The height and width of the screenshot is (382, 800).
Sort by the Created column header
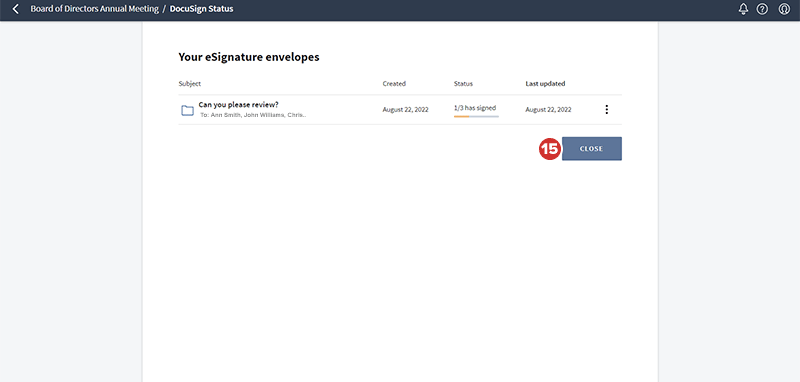tap(394, 84)
